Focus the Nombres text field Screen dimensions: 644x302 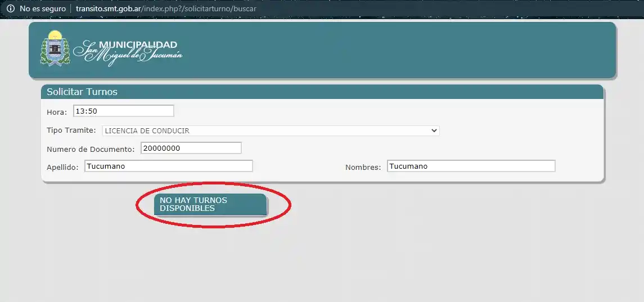click(x=471, y=166)
